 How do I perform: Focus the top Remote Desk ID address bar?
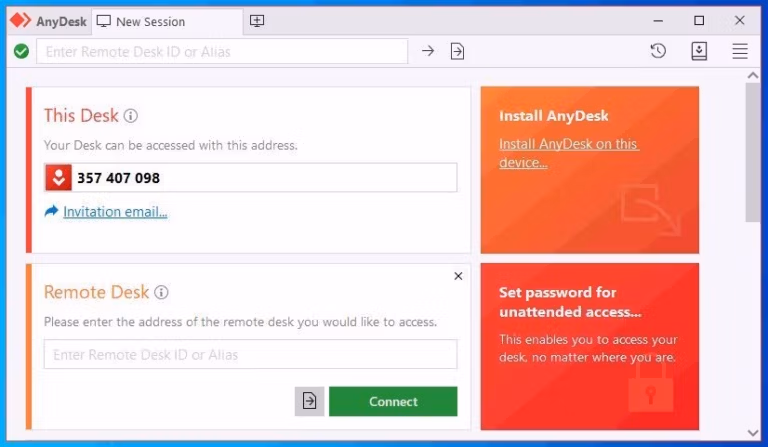coord(222,51)
